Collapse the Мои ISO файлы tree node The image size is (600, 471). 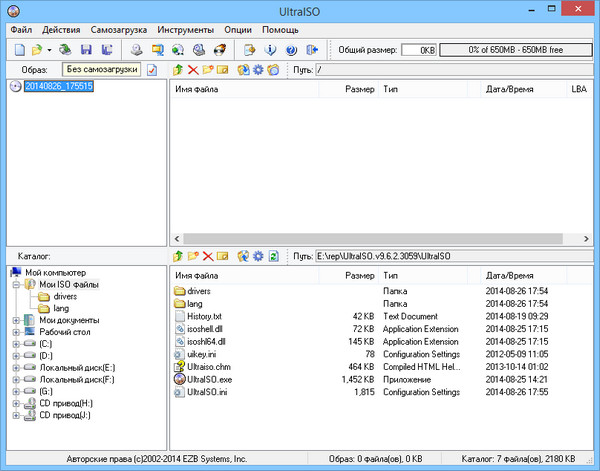click(x=16, y=284)
